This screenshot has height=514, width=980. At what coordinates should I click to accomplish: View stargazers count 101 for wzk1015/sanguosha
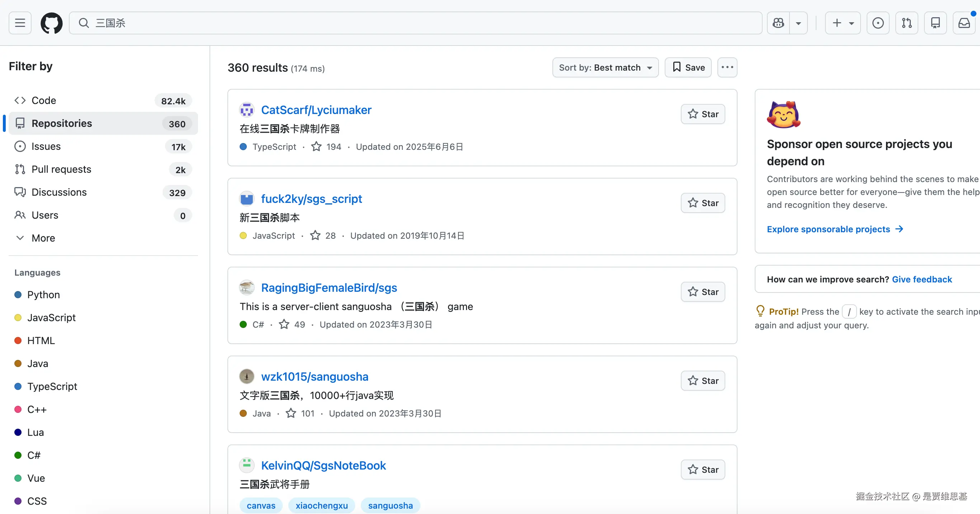[x=300, y=414]
